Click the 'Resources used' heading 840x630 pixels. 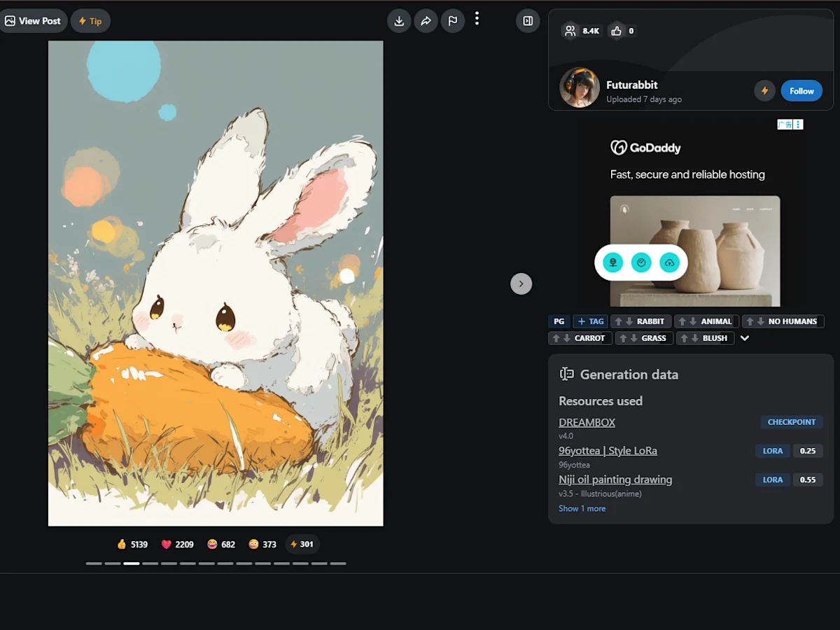pyautogui.click(x=601, y=401)
